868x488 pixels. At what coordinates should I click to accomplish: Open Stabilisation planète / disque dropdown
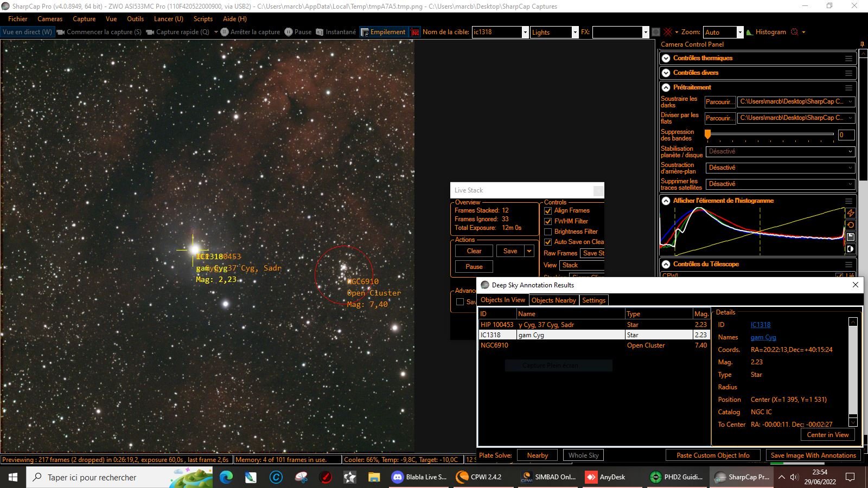[781, 152]
